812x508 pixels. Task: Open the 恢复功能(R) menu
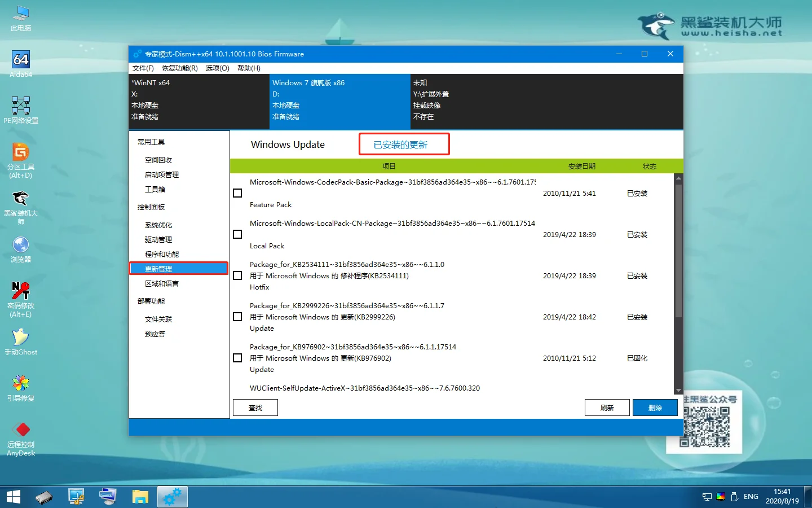179,68
